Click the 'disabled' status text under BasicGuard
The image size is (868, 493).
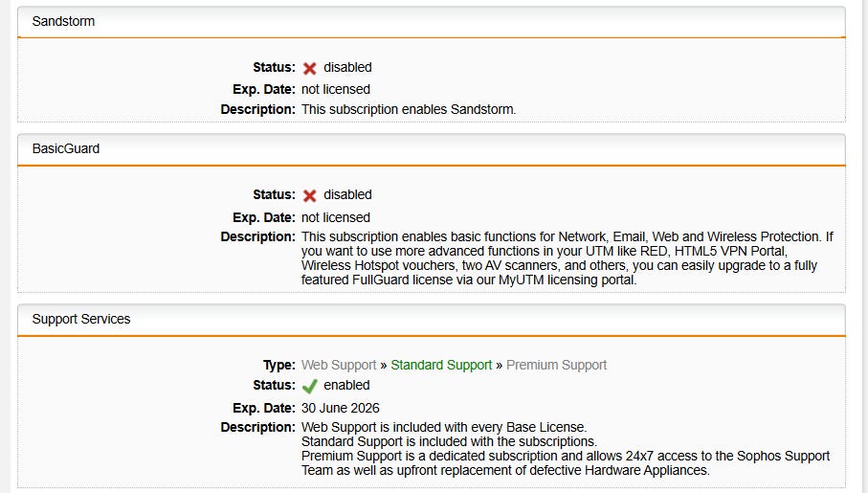tap(347, 194)
